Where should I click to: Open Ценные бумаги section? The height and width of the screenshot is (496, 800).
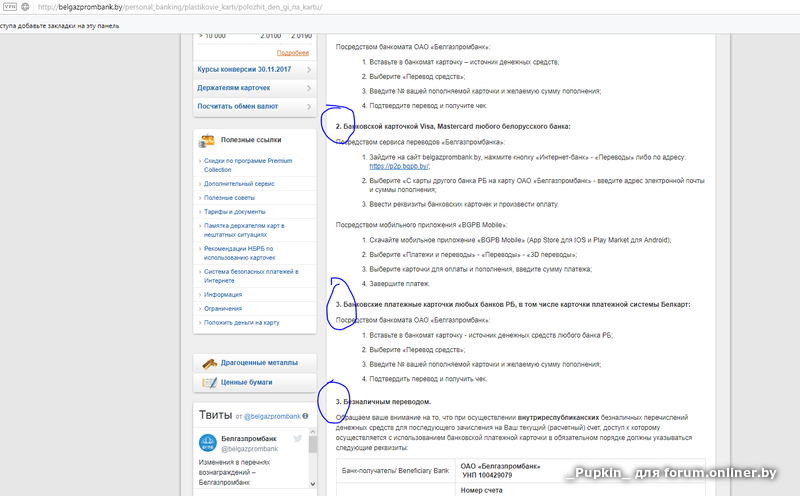pos(246,382)
